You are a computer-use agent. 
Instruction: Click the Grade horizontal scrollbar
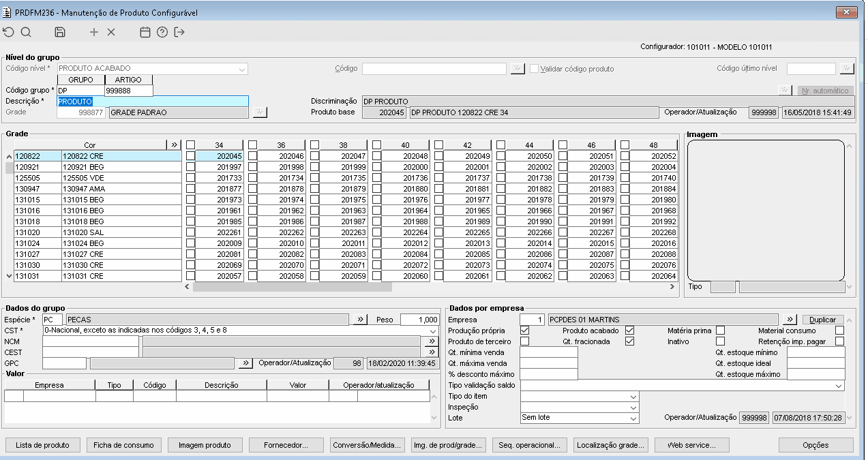coord(293,287)
